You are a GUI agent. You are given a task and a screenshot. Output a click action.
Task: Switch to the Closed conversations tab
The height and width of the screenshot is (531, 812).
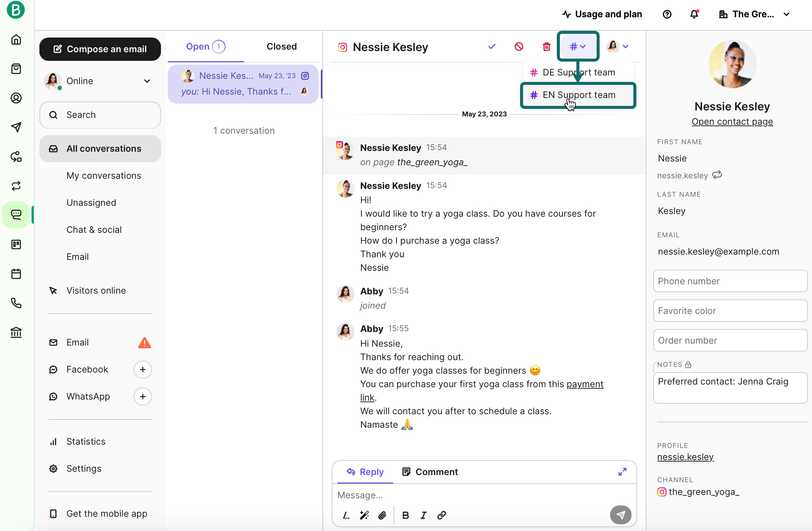(281, 46)
